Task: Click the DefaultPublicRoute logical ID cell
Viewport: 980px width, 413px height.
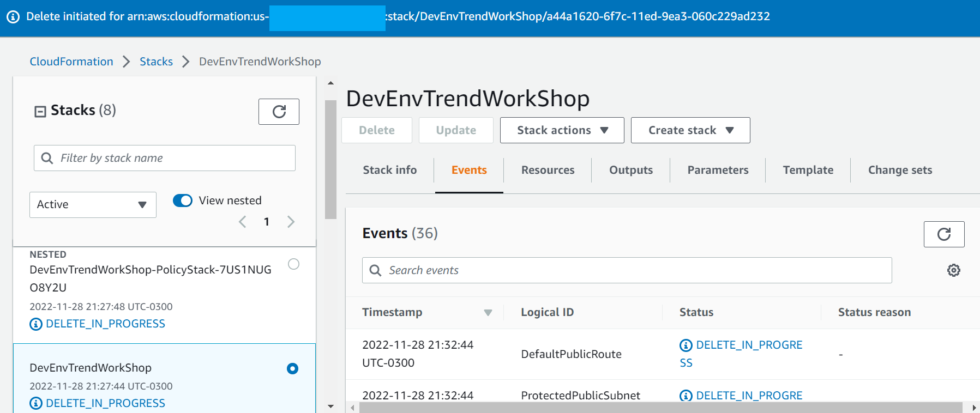Action: (x=571, y=354)
